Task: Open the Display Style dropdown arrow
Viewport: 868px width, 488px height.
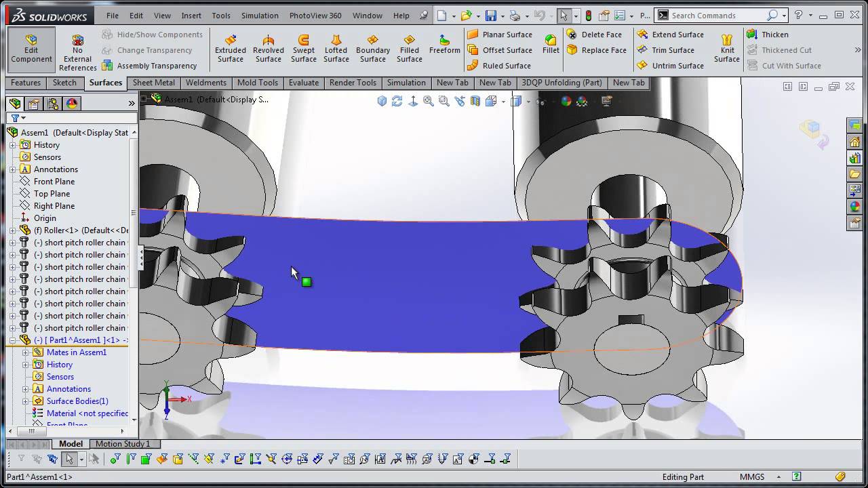Action: click(528, 101)
